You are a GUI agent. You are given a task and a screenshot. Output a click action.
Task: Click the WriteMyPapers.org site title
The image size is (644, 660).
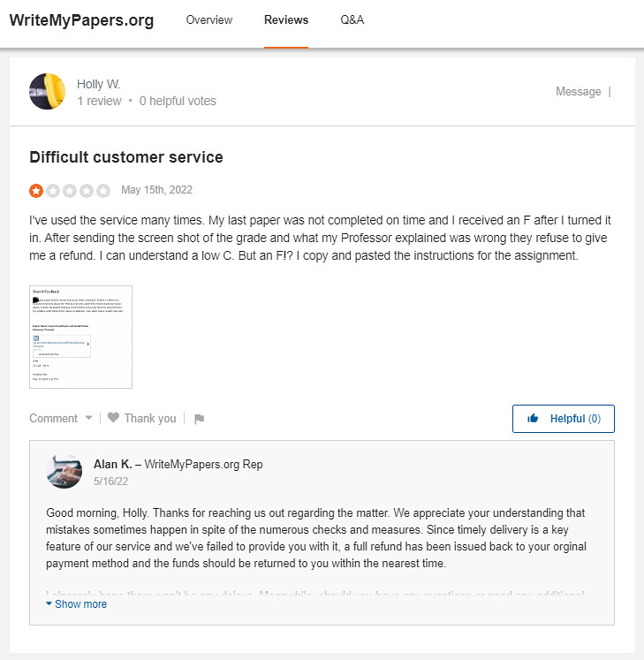(81, 21)
